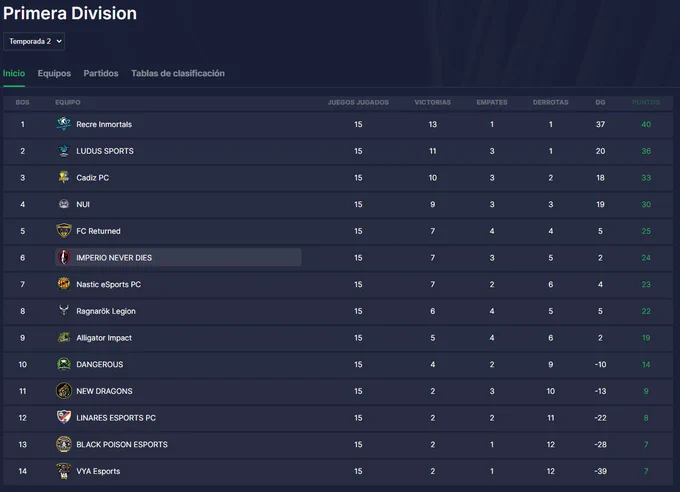Open the Recre Inmortals team page
Image resolution: width=680 pixels, height=492 pixels.
[x=104, y=125]
